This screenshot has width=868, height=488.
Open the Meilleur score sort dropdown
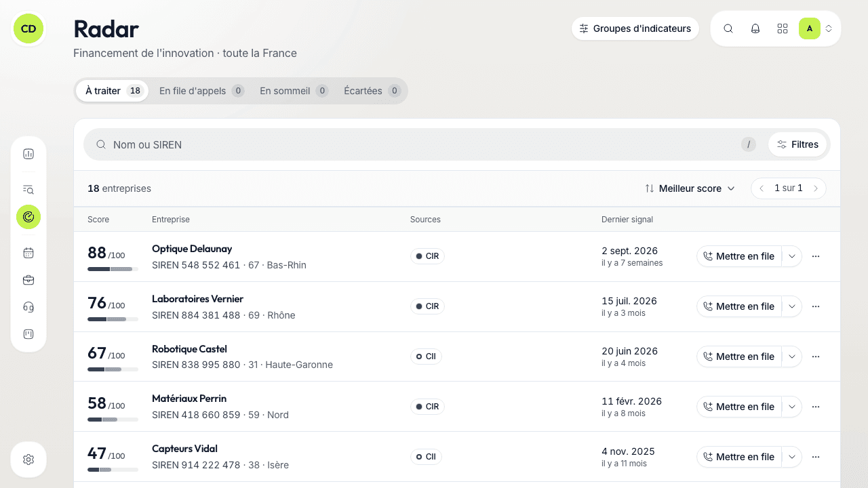point(690,188)
